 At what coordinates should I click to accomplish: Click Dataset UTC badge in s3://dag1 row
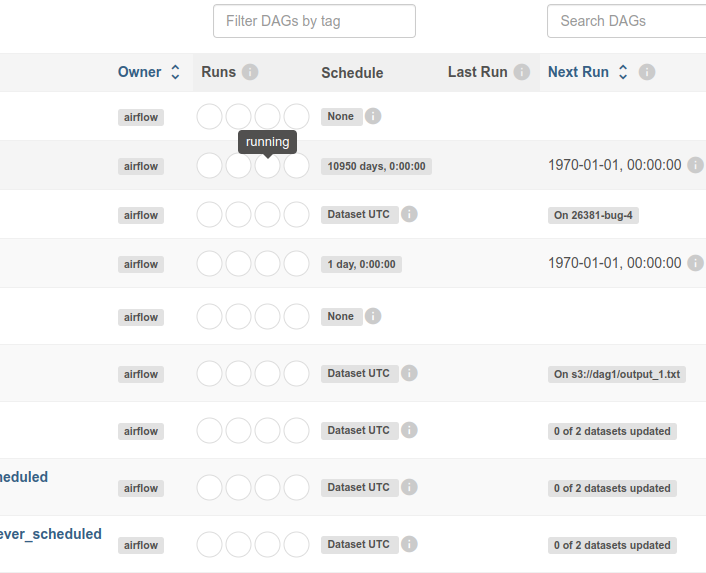pos(359,374)
